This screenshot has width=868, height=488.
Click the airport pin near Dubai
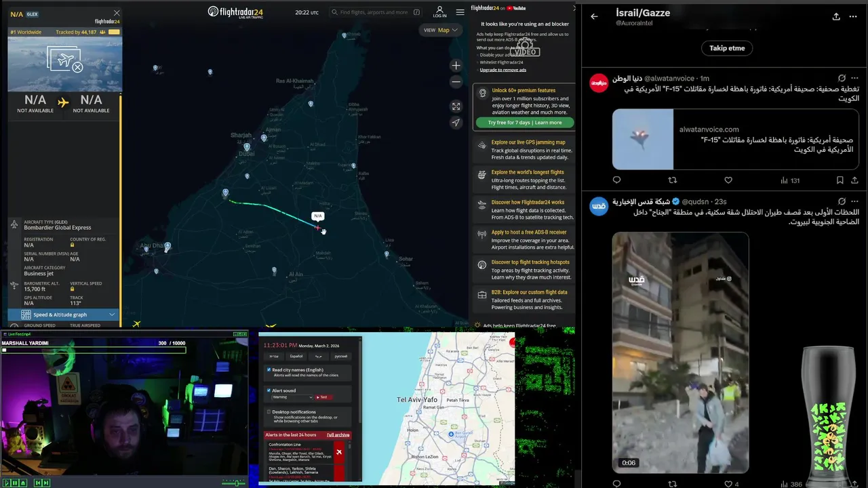tap(247, 147)
